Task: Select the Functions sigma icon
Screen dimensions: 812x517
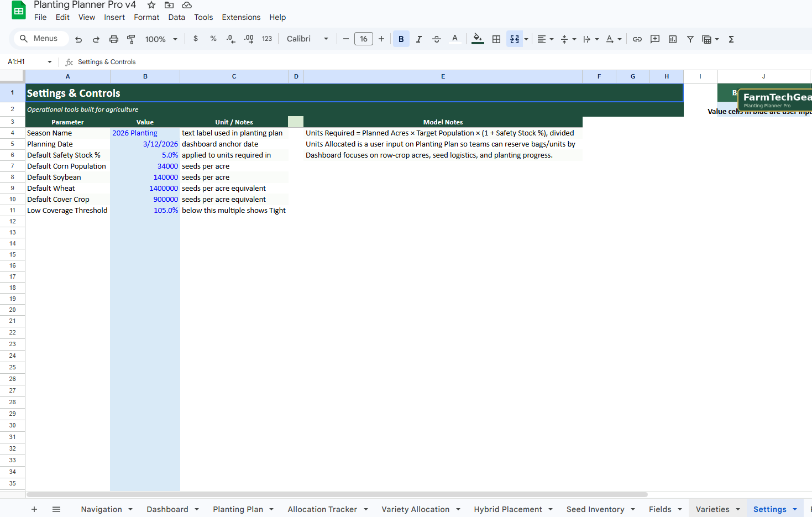Action: pos(731,39)
